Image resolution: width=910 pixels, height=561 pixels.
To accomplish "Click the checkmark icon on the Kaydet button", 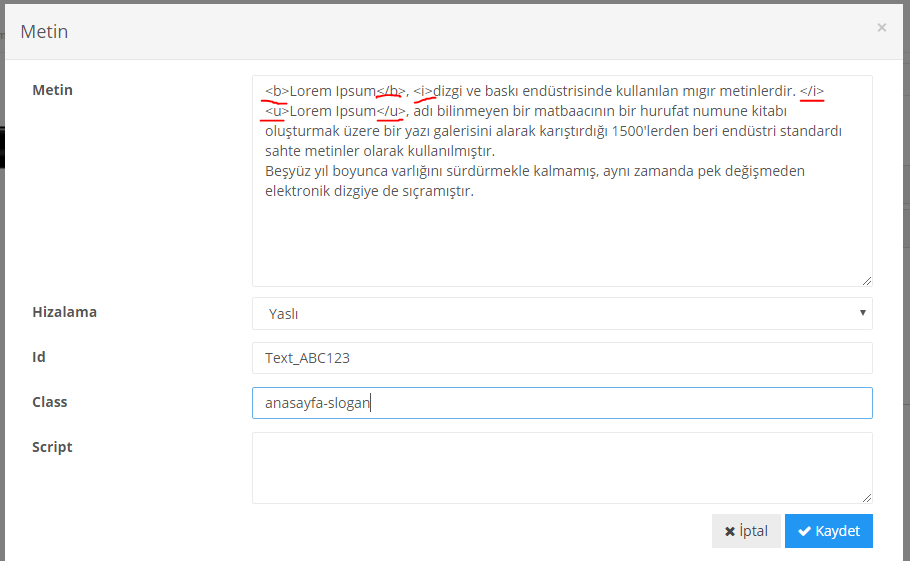I will (x=804, y=531).
